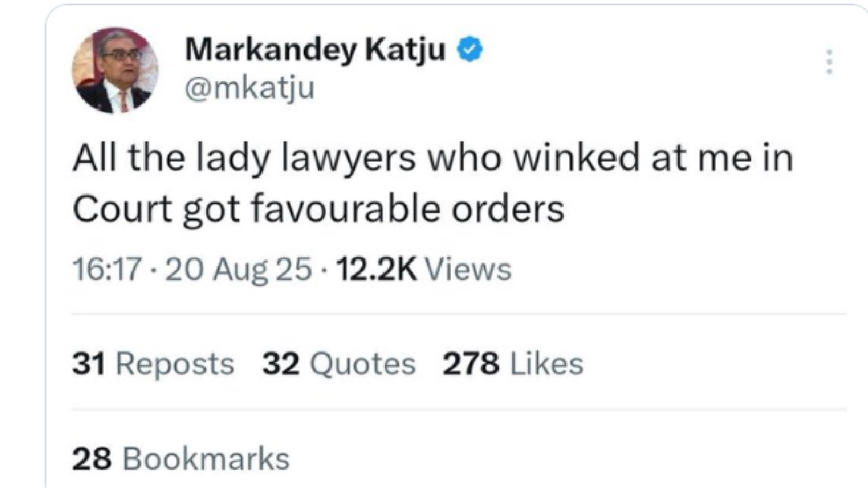Click the Markandey Katju display name
This screenshot has height=488, width=868.
click(x=316, y=50)
